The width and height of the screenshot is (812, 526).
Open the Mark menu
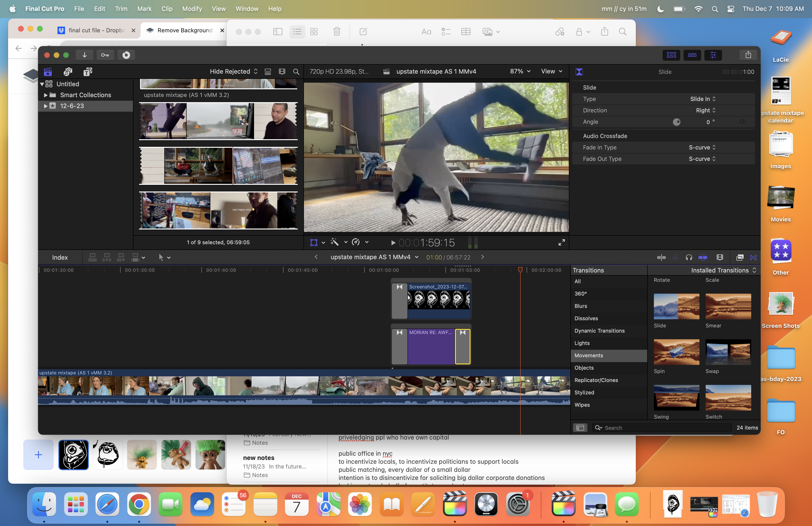pyautogui.click(x=144, y=9)
